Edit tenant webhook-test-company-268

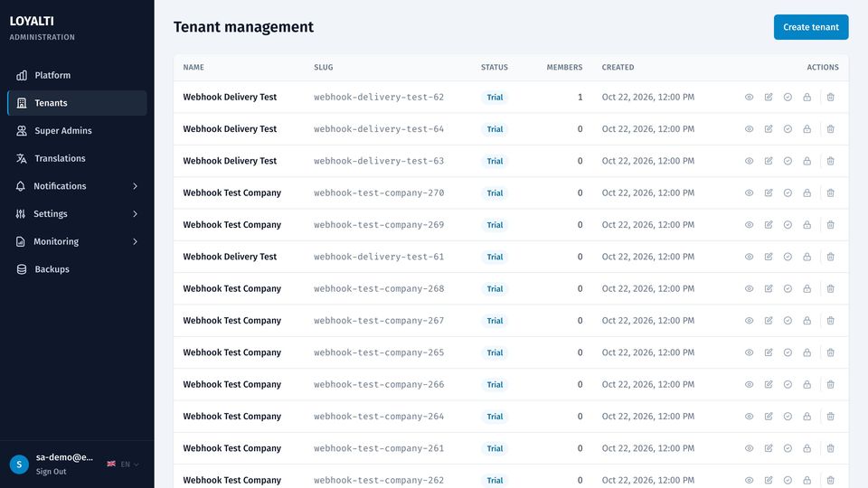click(769, 289)
